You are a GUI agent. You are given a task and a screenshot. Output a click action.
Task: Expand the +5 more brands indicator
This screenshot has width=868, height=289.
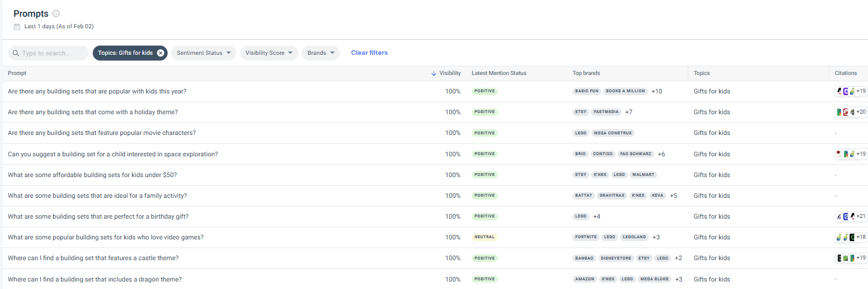pos(673,196)
